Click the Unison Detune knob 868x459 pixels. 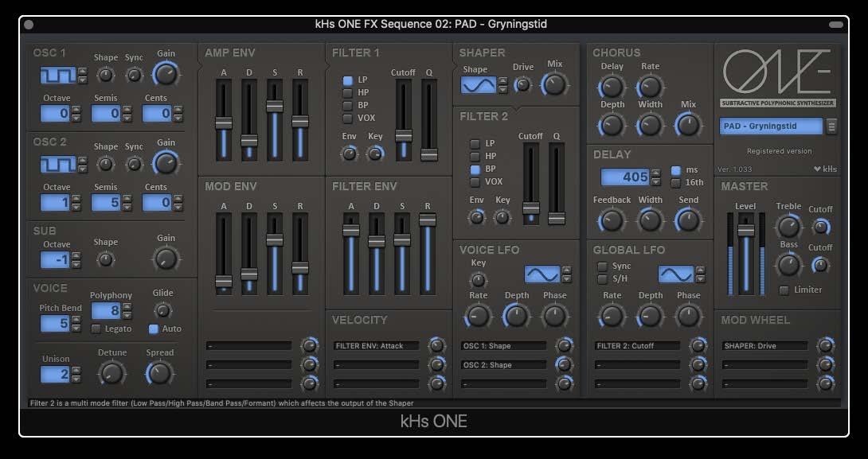pos(111,373)
